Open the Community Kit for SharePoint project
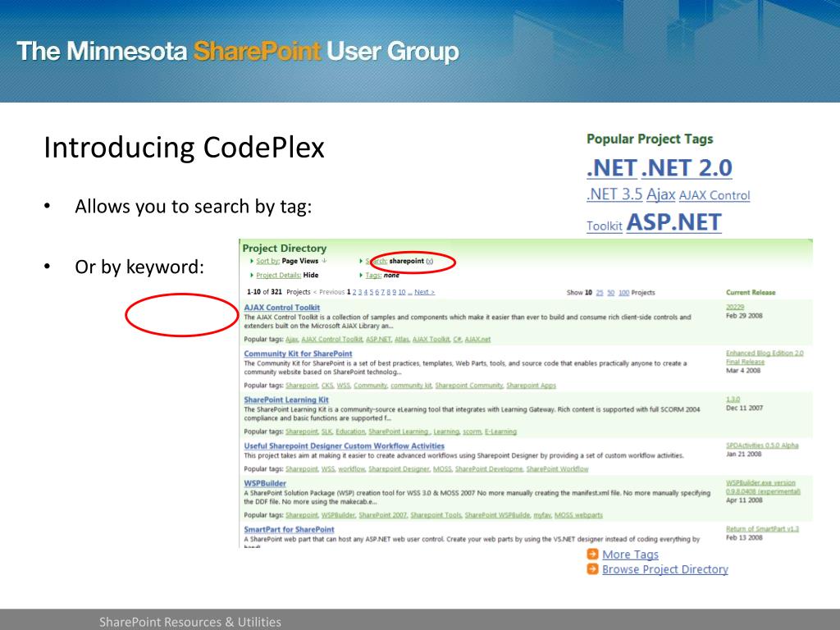 (298, 354)
